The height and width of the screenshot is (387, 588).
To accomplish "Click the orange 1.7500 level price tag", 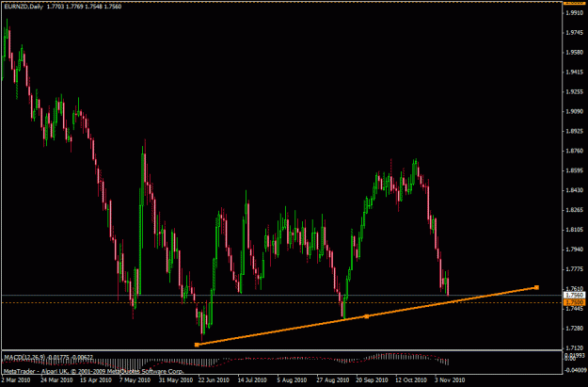I will (x=575, y=302).
